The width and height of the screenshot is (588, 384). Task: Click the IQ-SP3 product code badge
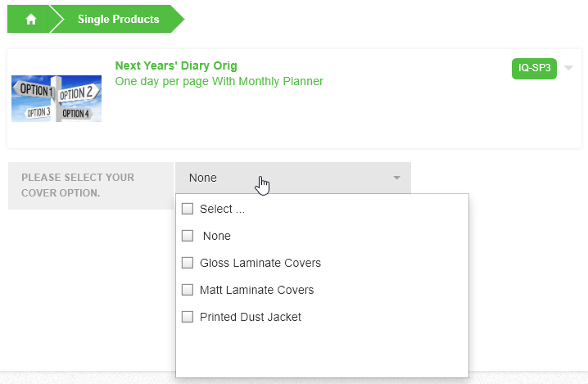(534, 68)
